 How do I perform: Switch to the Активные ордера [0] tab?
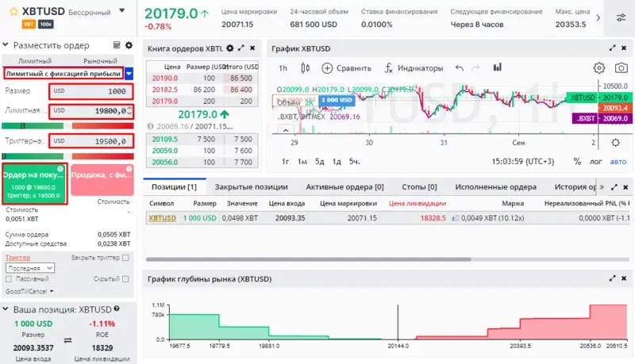coord(344,187)
